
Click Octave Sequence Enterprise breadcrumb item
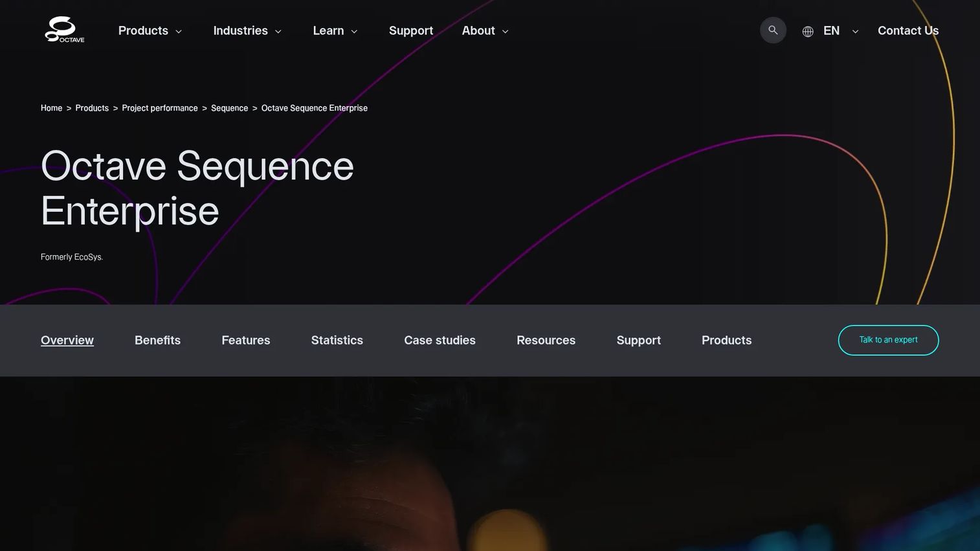coord(315,108)
